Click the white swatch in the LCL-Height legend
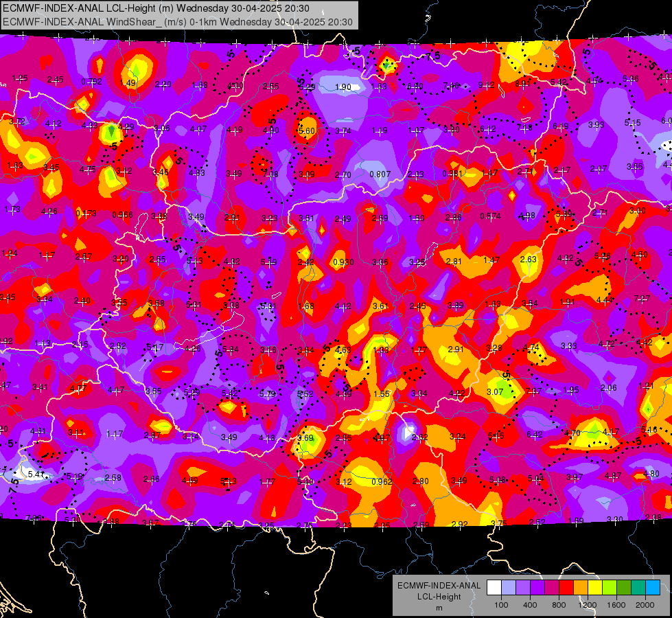 (x=494, y=587)
